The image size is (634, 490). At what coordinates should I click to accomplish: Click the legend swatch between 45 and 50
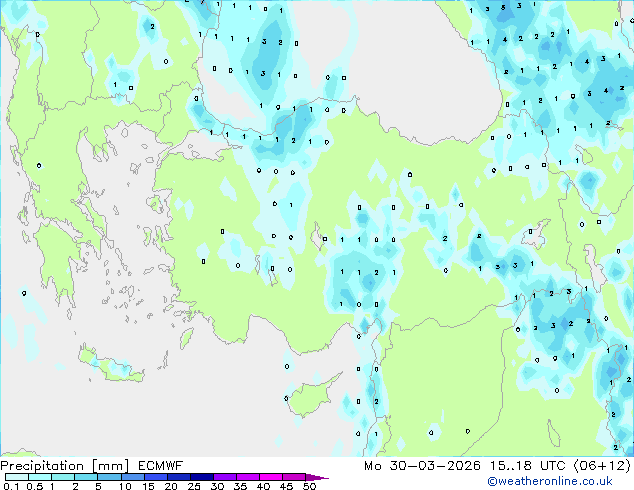[294, 477]
